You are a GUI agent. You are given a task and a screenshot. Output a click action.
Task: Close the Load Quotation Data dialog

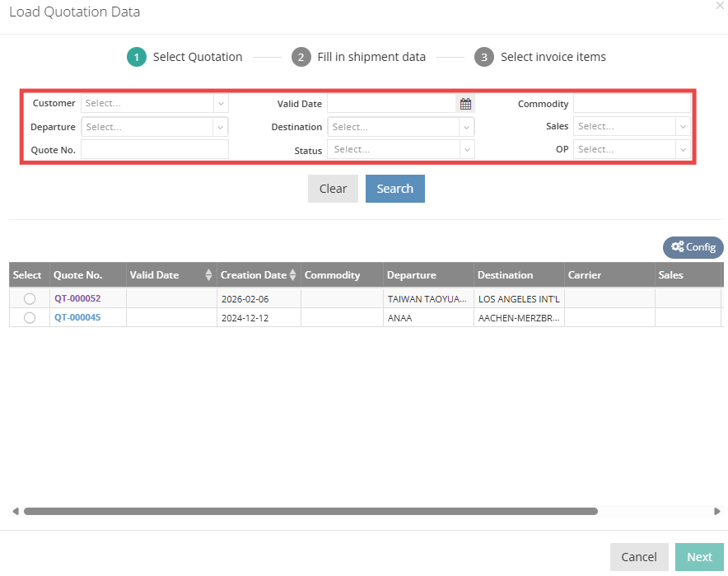(x=721, y=5)
